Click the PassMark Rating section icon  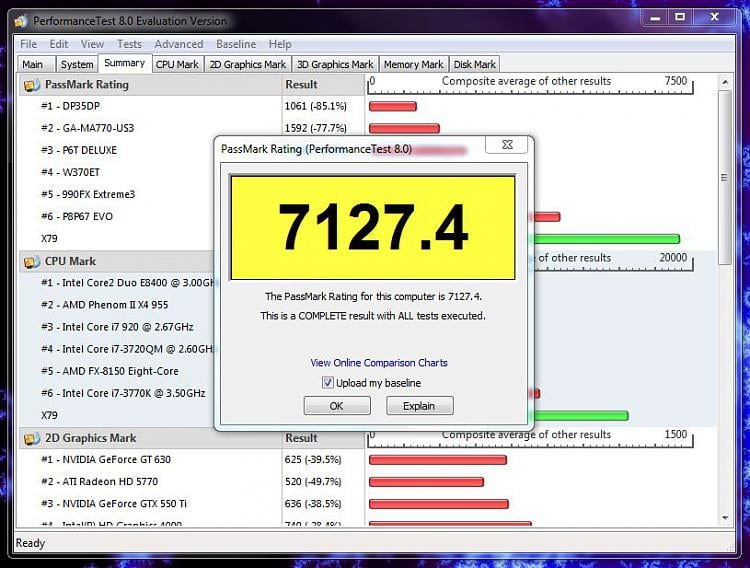pos(32,85)
